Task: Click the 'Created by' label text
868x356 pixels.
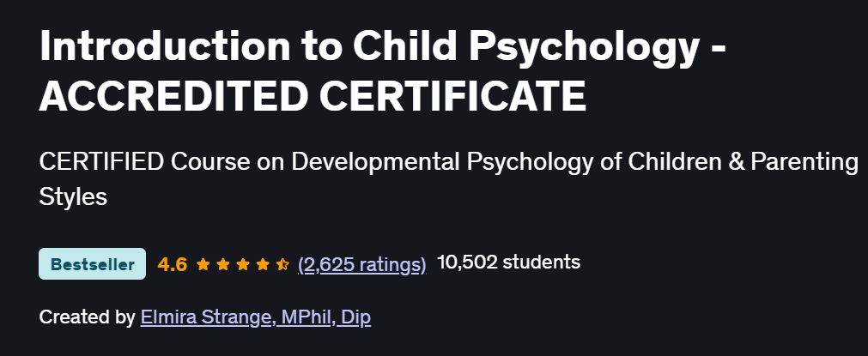Action: coord(87,317)
